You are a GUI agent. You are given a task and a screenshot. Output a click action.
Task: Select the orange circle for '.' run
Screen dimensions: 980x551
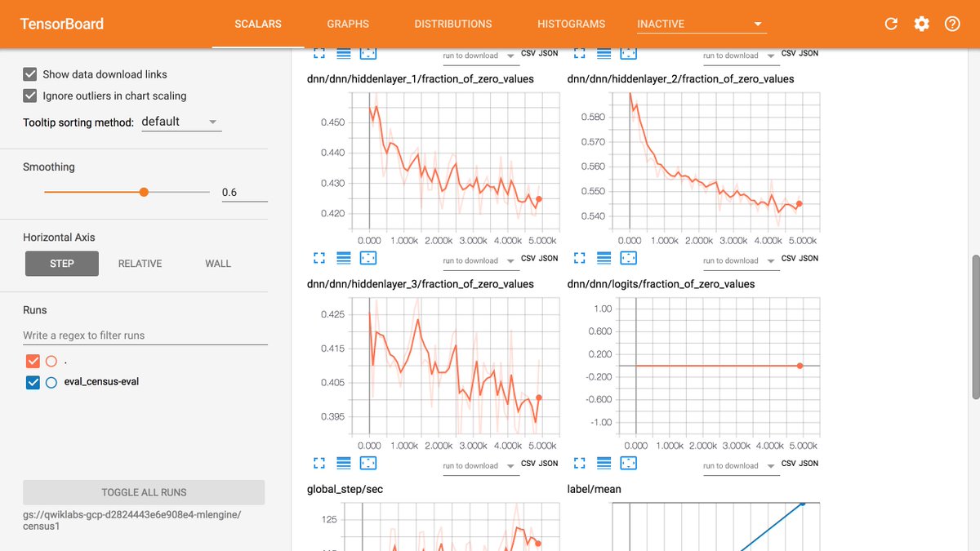(51, 361)
